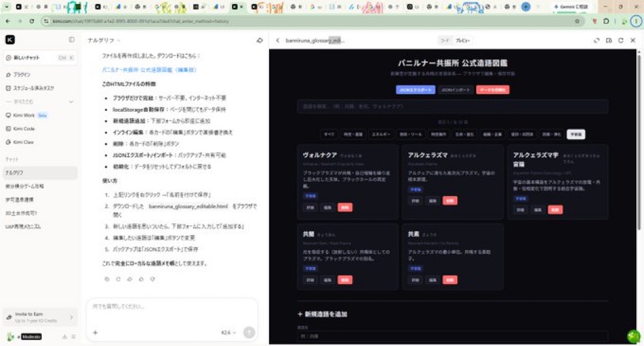Open the share icon above the chat
644x346 pixels.
pyautogui.click(x=259, y=40)
